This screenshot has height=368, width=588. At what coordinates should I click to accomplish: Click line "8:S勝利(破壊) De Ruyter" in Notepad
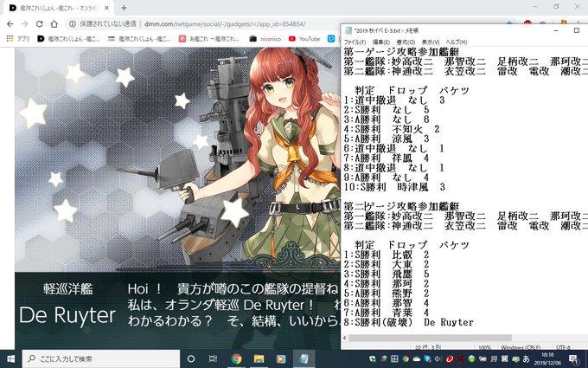click(408, 322)
